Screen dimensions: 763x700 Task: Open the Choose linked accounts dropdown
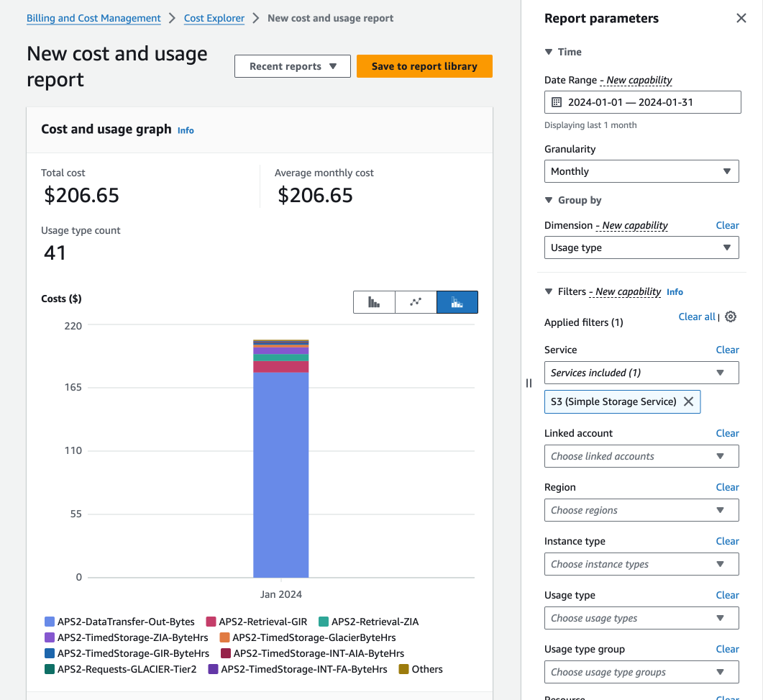click(x=641, y=456)
